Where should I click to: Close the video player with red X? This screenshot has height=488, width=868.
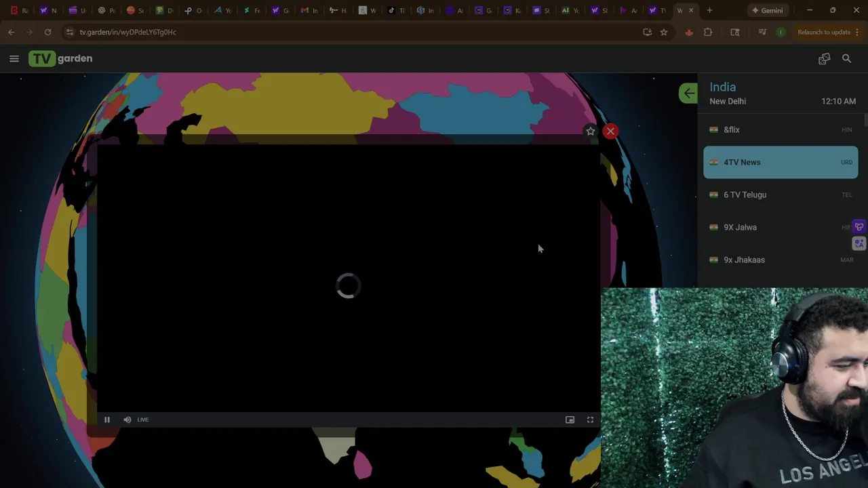click(610, 131)
